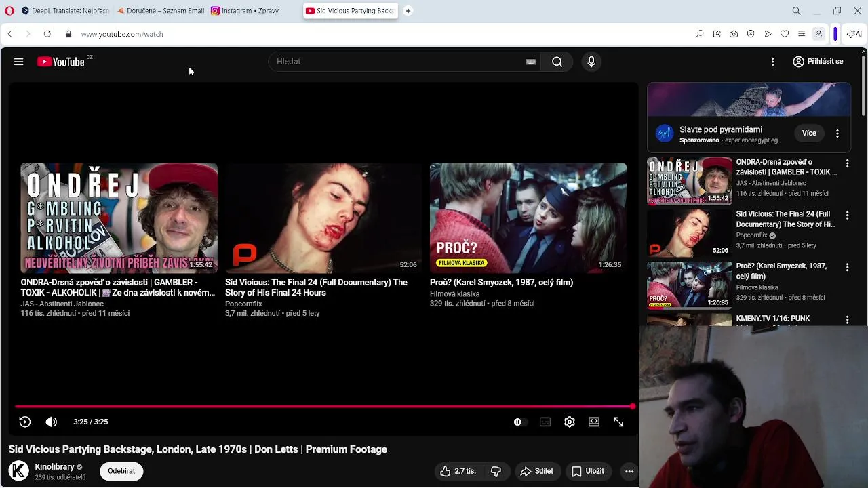Seek on the red video progress bar

coord(324,407)
